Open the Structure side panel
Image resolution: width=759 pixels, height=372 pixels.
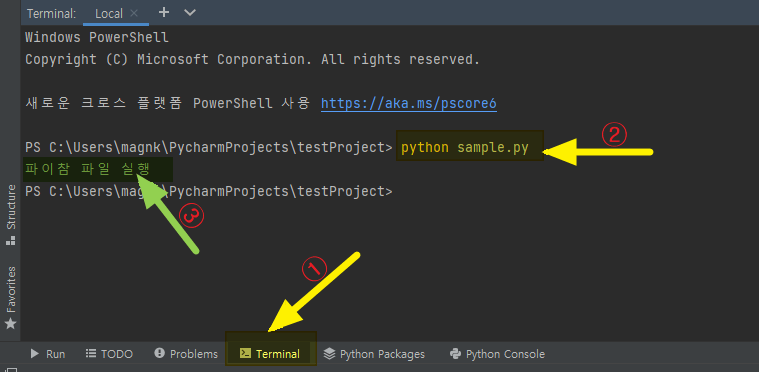pyautogui.click(x=10, y=215)
